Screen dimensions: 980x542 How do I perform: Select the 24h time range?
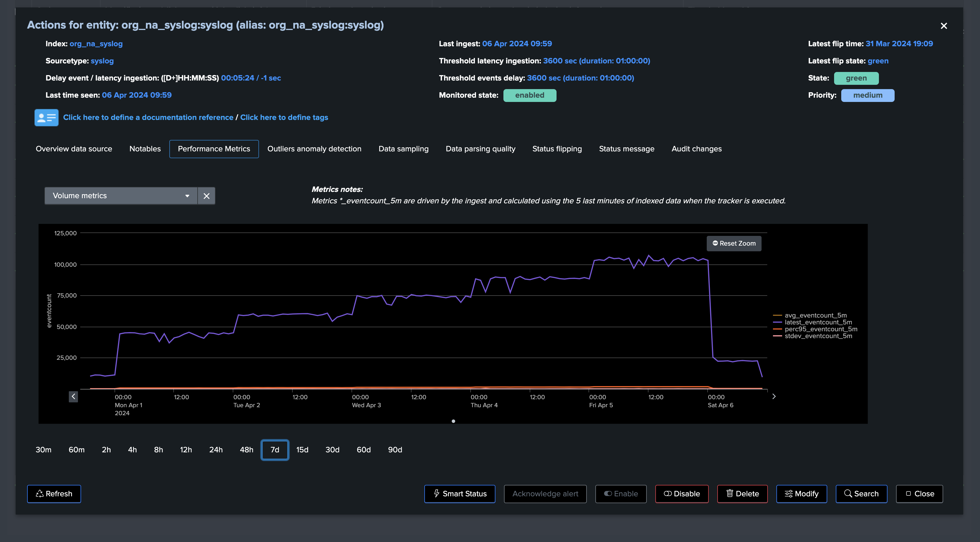[x=216, y=449]
